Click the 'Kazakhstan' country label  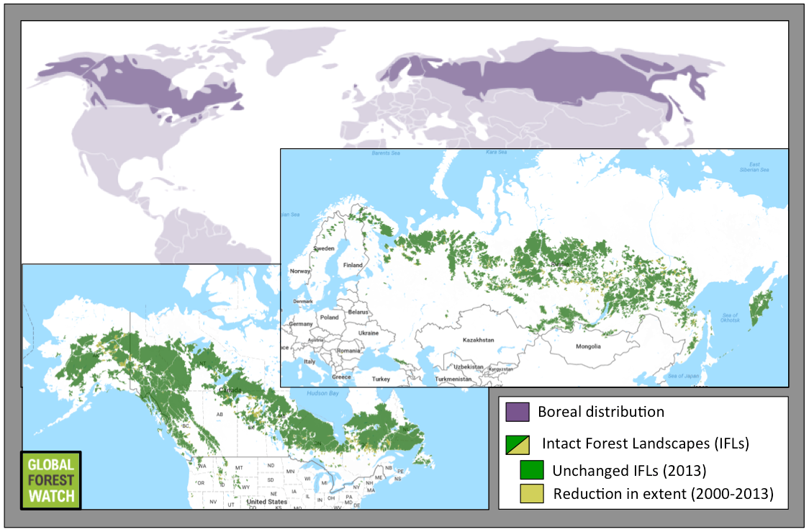pyautogui.click(x=479, y=340)
